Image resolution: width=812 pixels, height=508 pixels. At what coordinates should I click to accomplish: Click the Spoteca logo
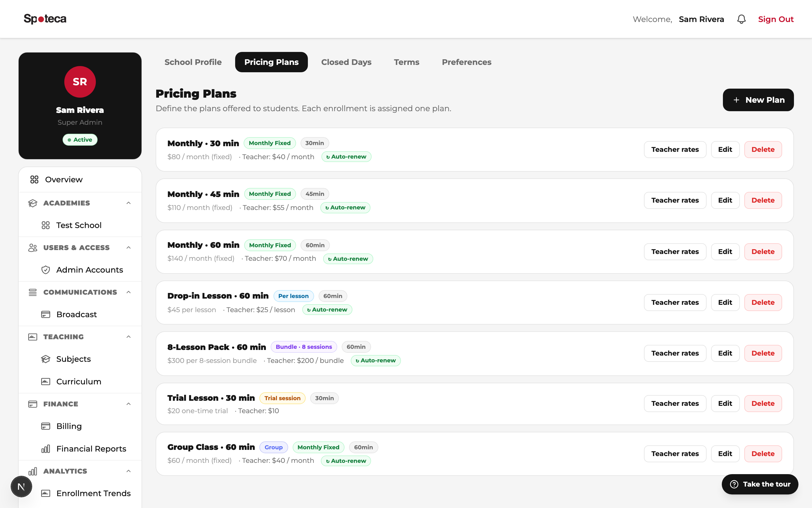click(x=45, y=19)
